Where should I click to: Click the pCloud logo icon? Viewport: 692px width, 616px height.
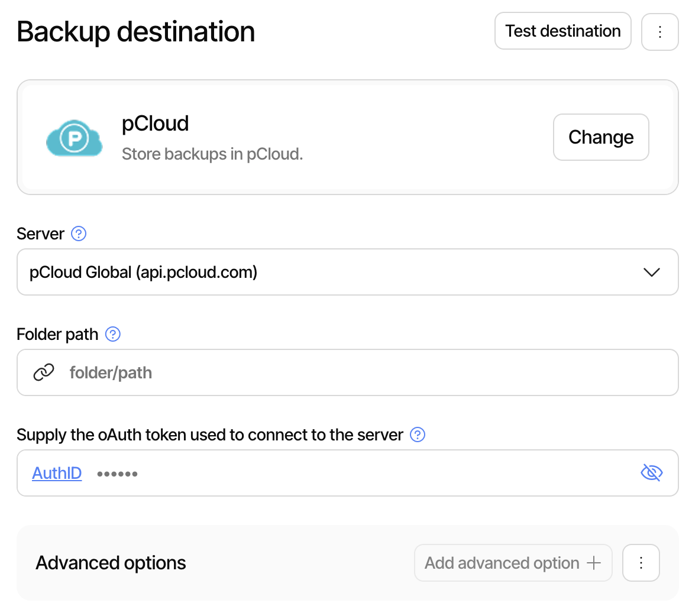pyautogui.click(x=74, y=137)
